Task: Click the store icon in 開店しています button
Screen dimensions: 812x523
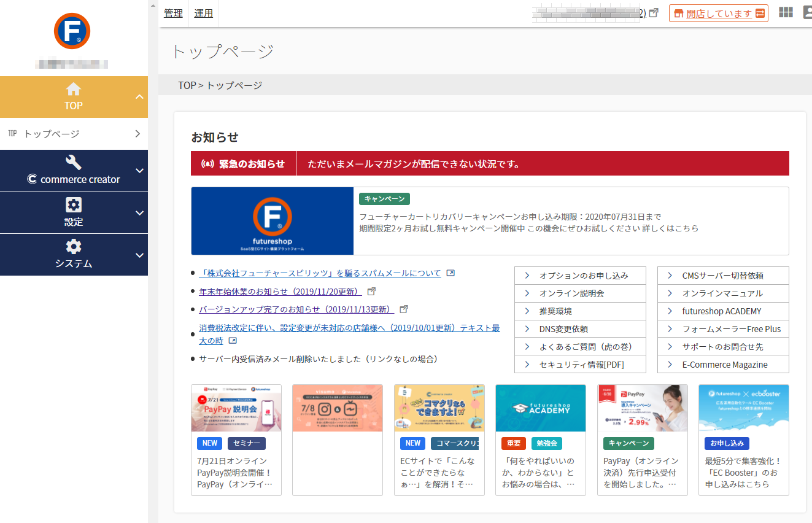Action: click(x=679, y=14)
